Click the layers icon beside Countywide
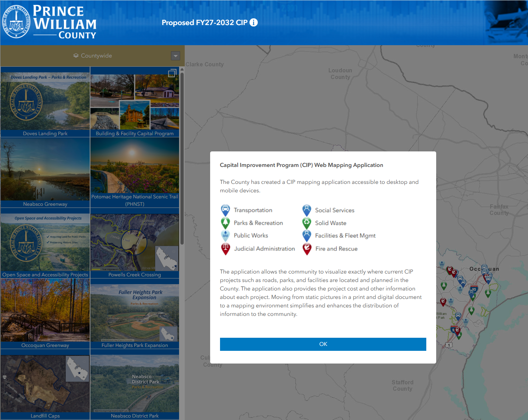528x420 pixels. tap(76, 55)
